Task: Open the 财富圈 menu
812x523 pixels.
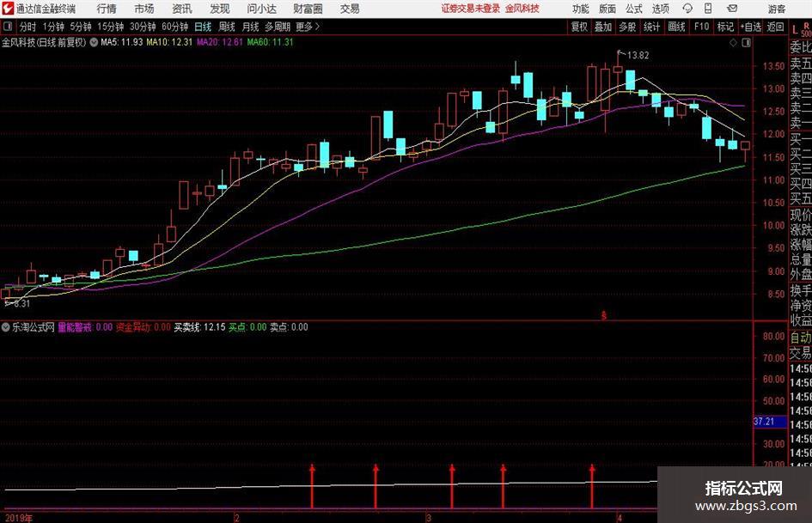Action: [308, 9]
